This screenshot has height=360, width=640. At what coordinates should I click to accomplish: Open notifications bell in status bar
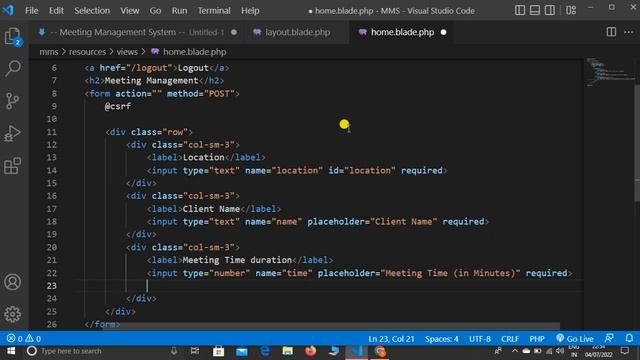pyautogui.click(x=629, y=338)
